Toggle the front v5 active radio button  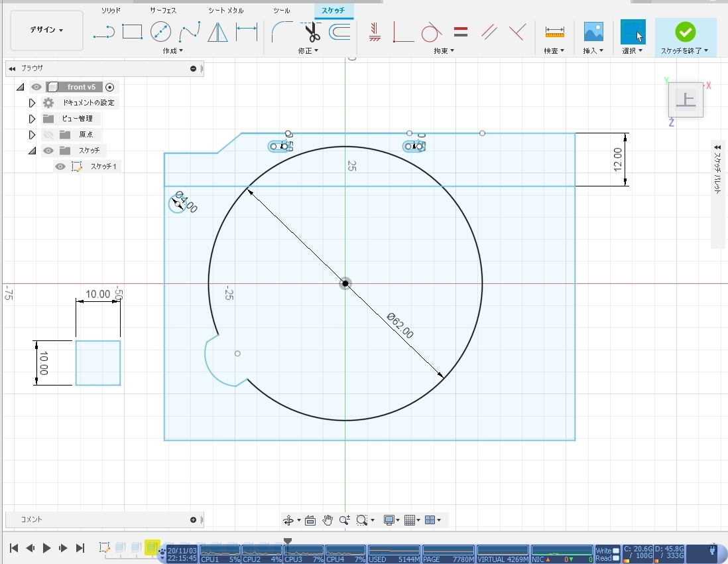click(110, 87)
